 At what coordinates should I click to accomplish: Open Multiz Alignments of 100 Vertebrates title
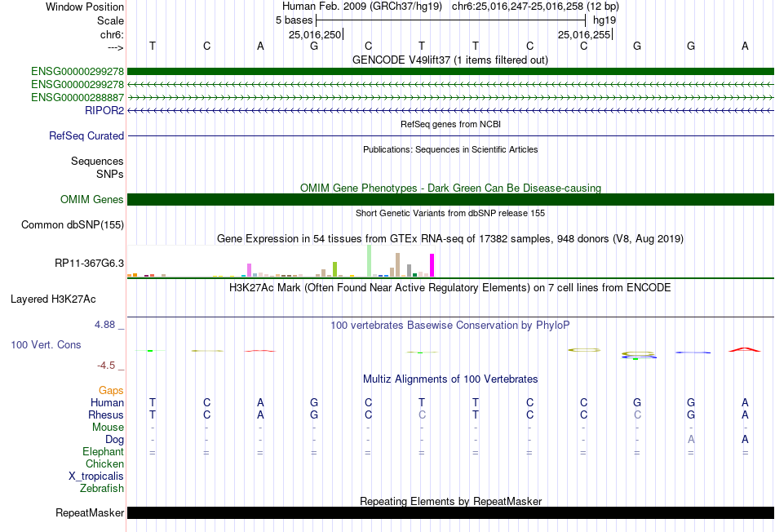(450, 379)
